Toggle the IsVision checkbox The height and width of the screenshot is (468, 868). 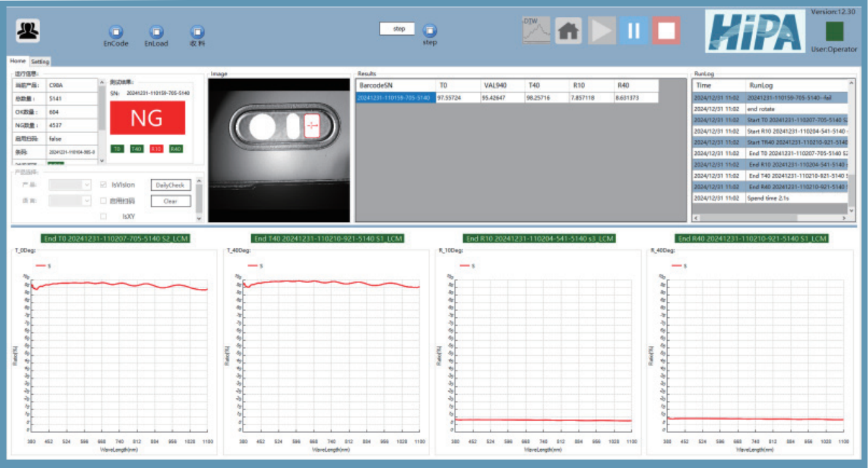104,185
